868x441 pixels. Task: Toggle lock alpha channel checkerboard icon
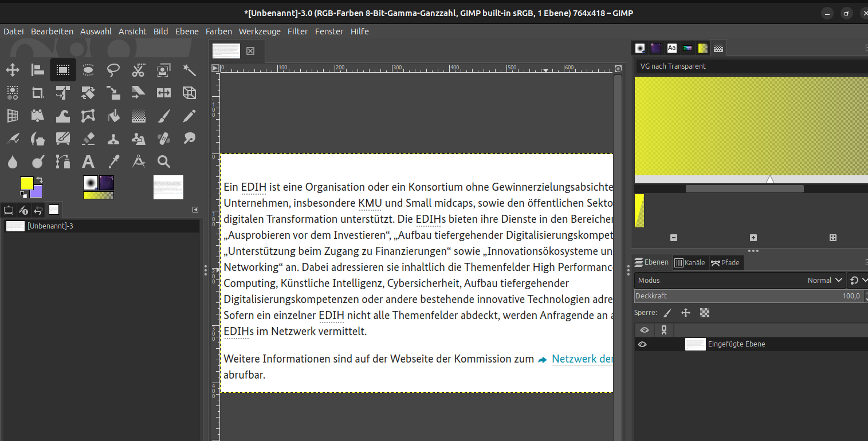click(x=705, y=313)
